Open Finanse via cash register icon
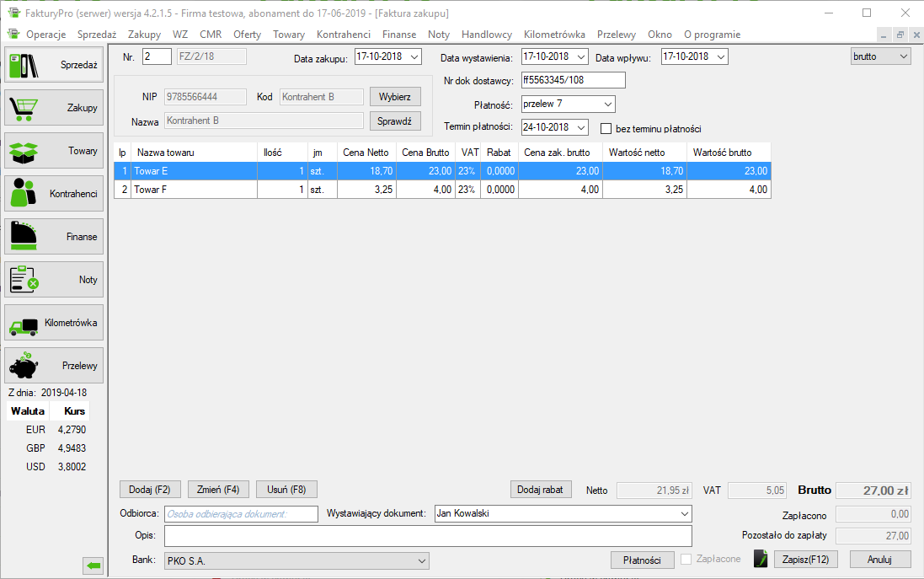Screen dimensions: 924x579 [54, 237]
